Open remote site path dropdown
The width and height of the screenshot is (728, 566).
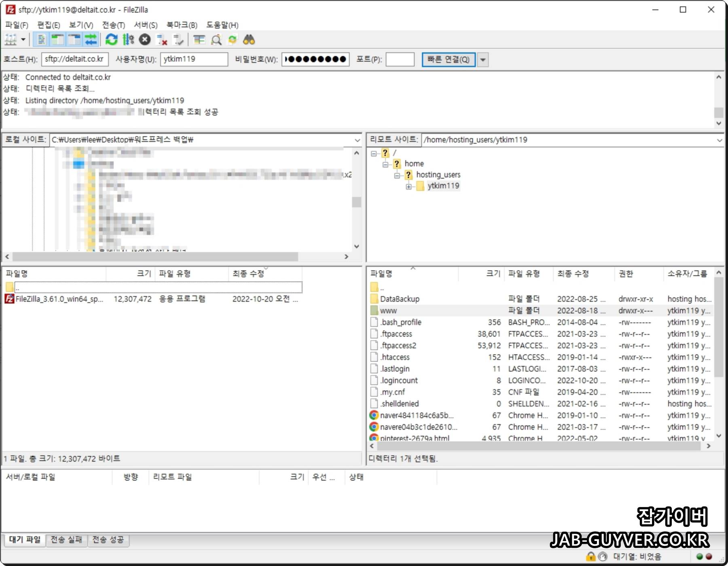tap(719, 140)
